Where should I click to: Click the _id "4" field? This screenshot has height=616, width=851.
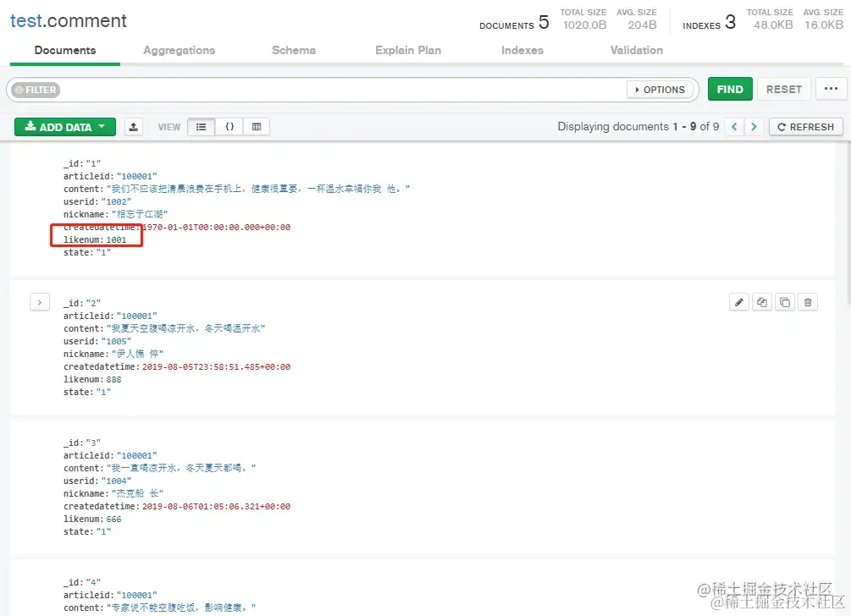click(x=82, y=582)
